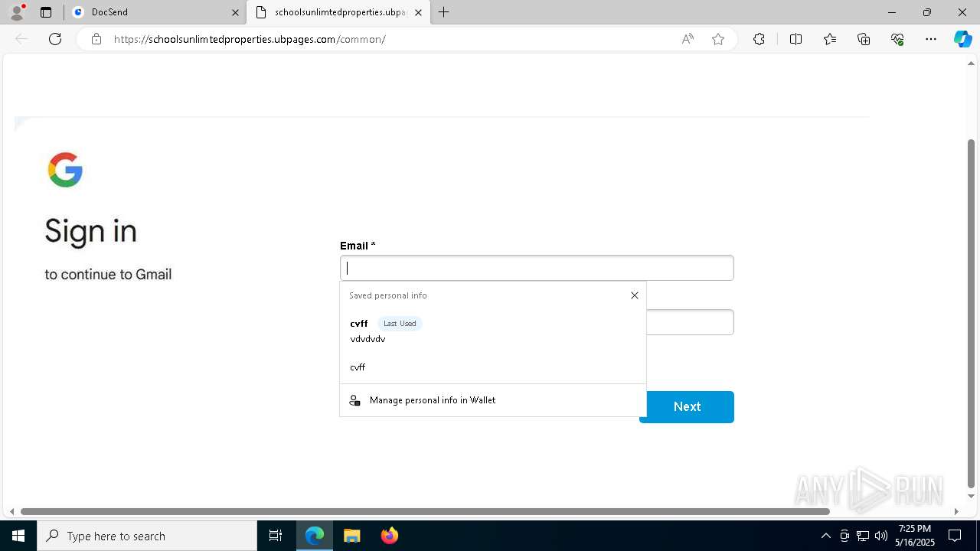Refresh the current page
980x551 pixels.
(x=55, y=39)
